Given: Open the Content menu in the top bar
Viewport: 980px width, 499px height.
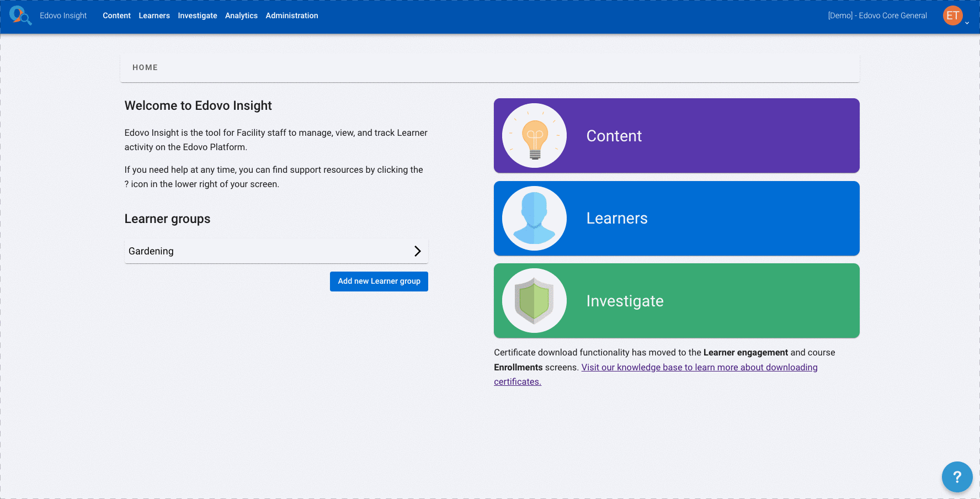Looking at the screenshot, I should coord(116,15).
